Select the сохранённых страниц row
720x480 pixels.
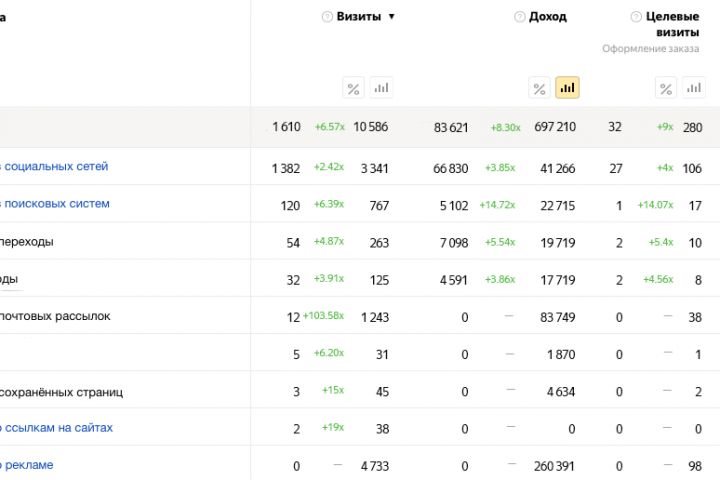62,391
